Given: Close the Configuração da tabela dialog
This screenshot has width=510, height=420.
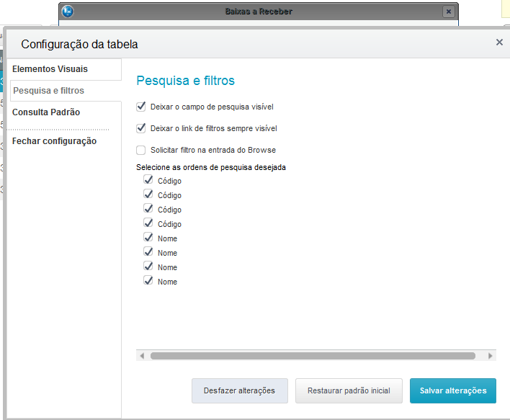Looking at the screenshot, I should tap(499, 43).
